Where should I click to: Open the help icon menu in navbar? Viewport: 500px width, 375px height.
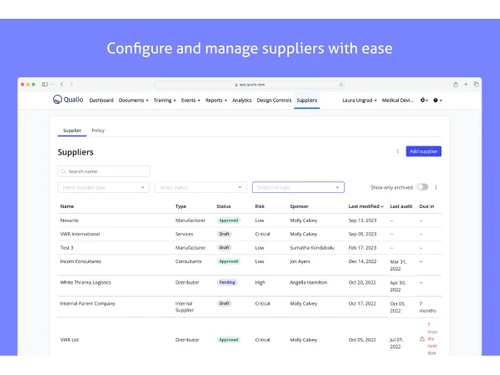click(437, 100)
